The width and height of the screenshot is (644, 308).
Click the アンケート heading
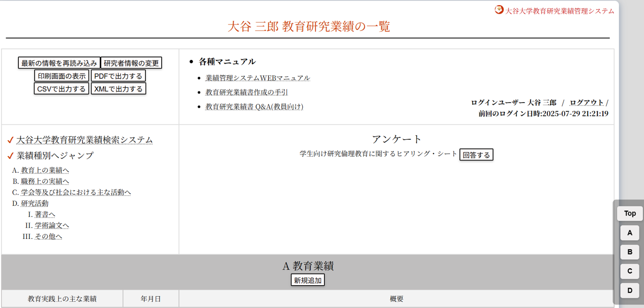tap(397, 139)
